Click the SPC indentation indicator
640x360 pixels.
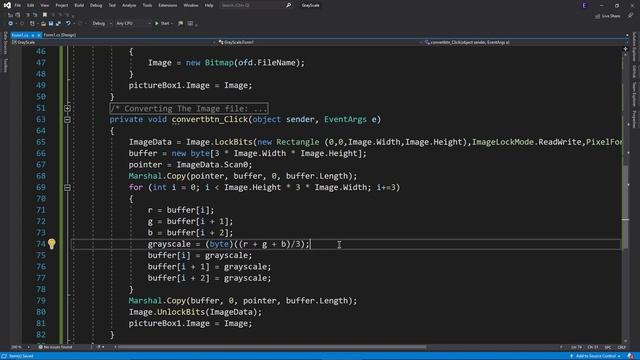pos(608,347)
